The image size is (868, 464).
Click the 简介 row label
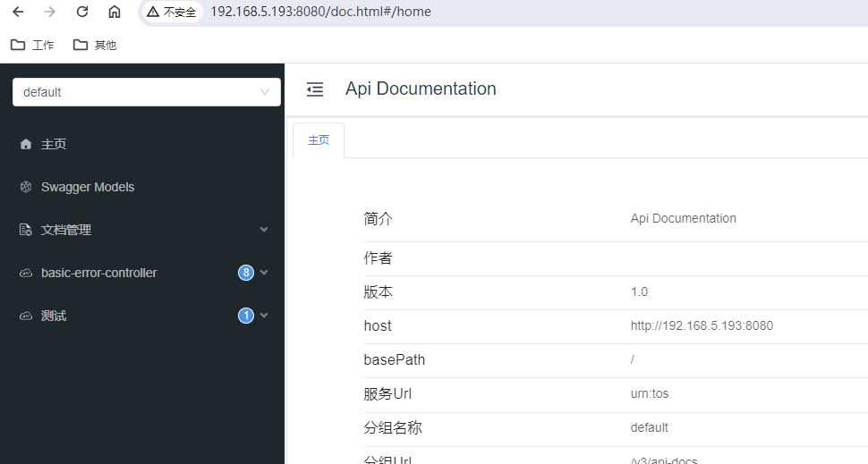tap(379, 219)
